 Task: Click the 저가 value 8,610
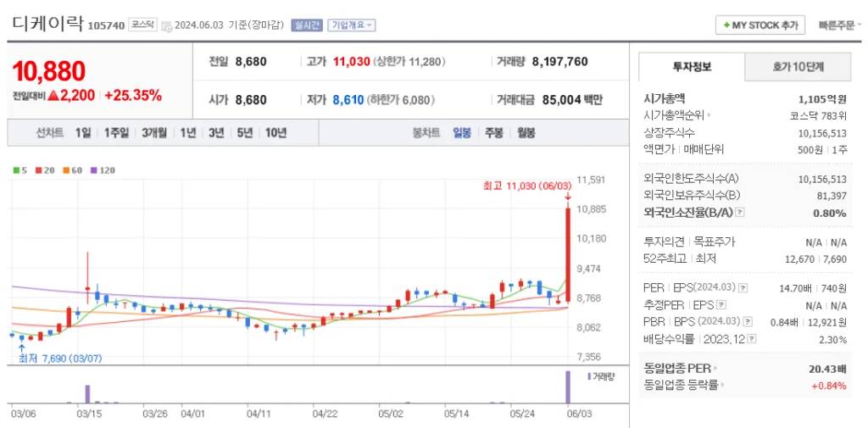[x=348, y=100]
